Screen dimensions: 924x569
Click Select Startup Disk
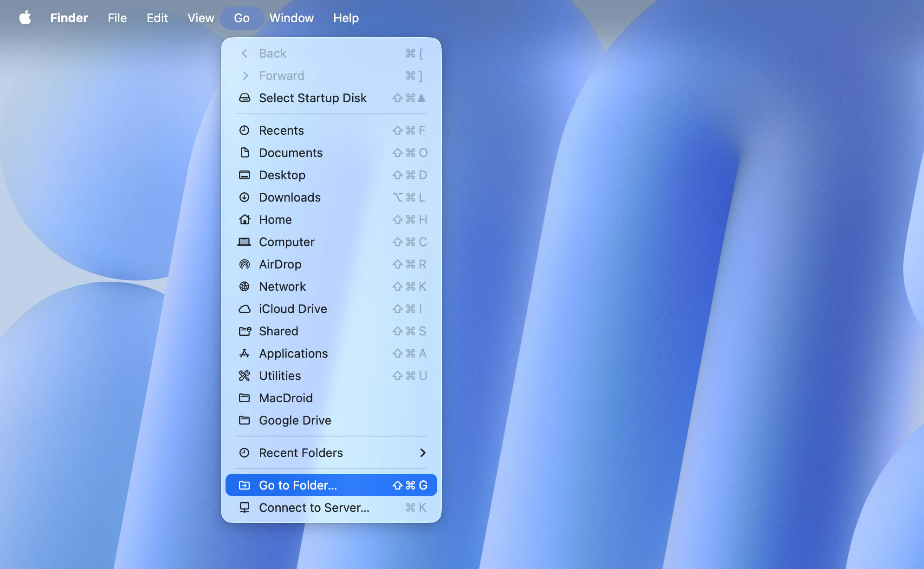[x=313, y=98]
